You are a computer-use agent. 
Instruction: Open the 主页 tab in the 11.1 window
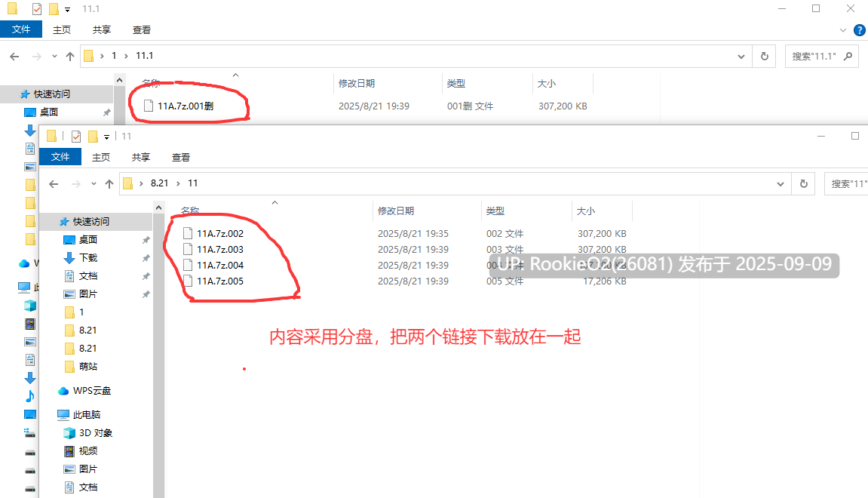coord(61,30)
